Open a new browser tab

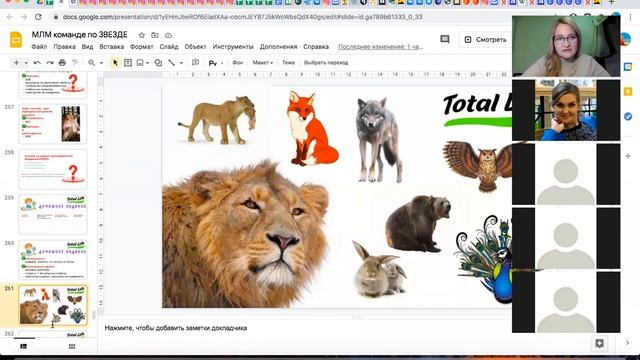(x=611, y=2)
